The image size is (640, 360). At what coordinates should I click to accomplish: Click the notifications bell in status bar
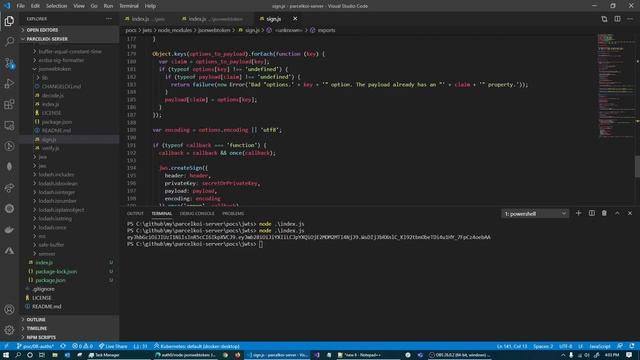632,346
